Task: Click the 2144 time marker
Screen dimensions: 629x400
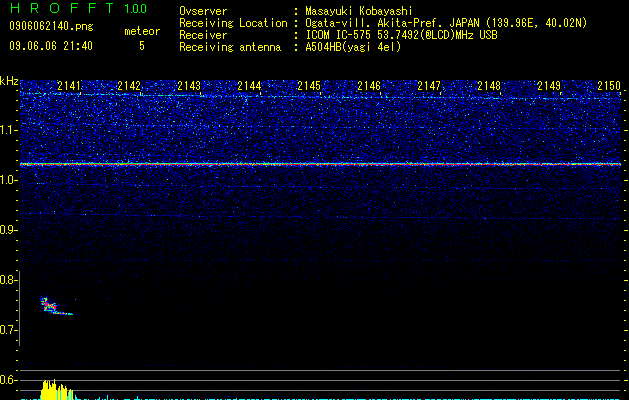Action: pyautogui.click(x=249, y=86)
